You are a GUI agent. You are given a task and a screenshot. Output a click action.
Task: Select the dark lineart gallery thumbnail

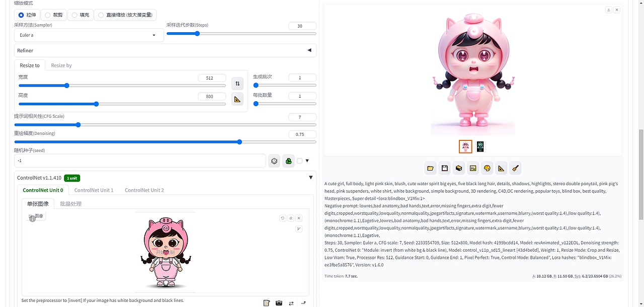(x=480, y=146)
